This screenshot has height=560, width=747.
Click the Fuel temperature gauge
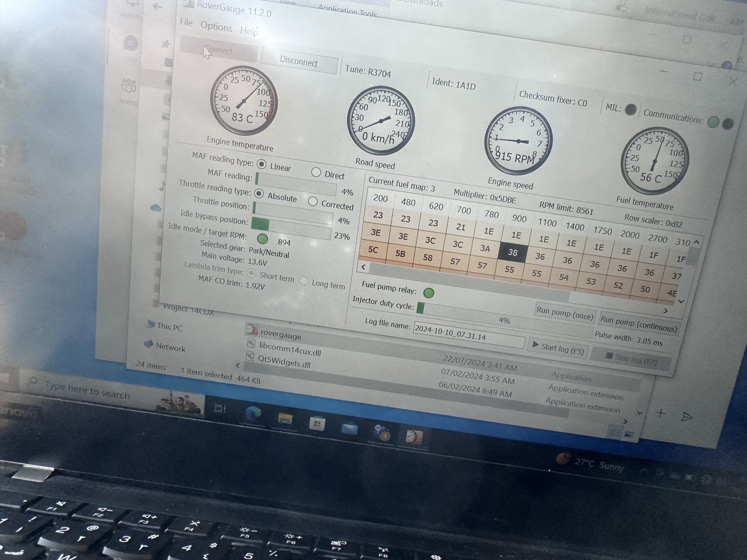[655, 161]
